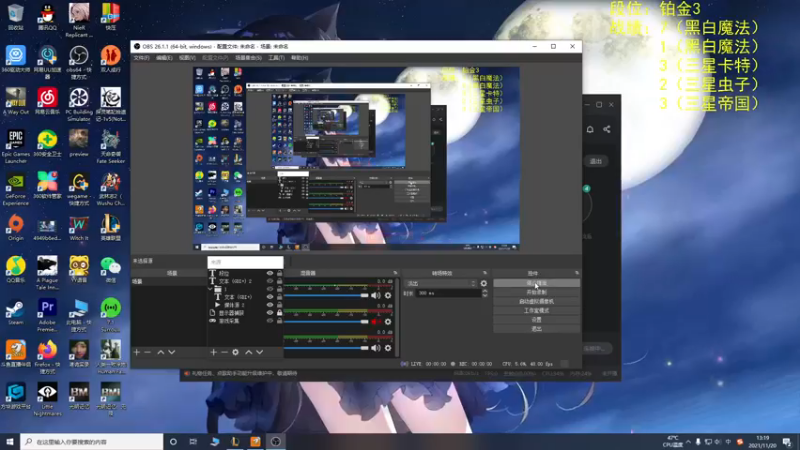Screen dimensions: 800x450
Task: Click the source name edit field
Action: (245, 262)
